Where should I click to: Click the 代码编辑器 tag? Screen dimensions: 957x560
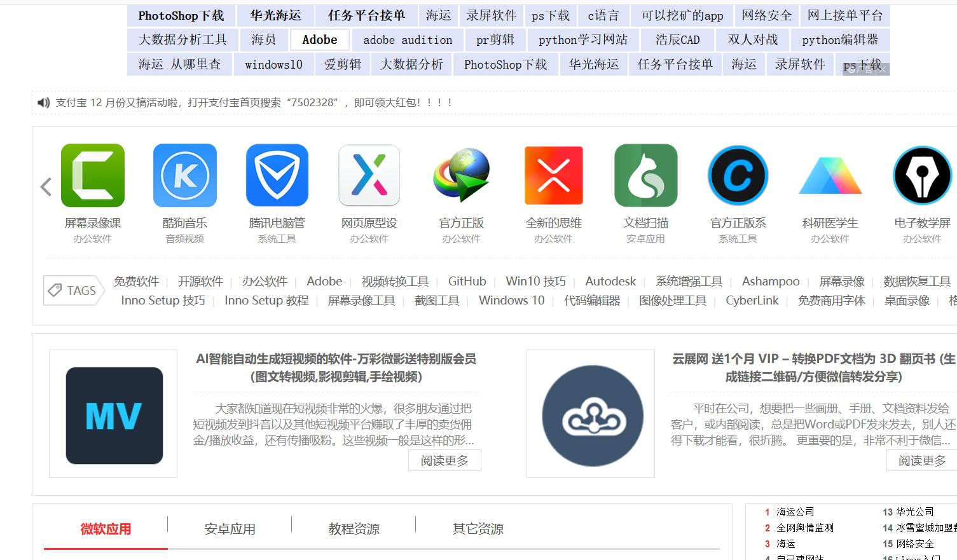point(592,300)
